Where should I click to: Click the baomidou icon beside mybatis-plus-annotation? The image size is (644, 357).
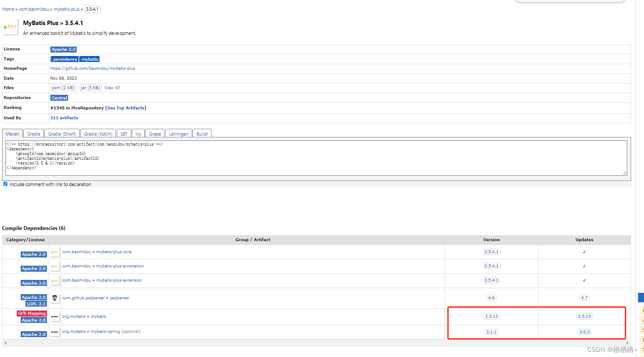[x=55, y=266]
